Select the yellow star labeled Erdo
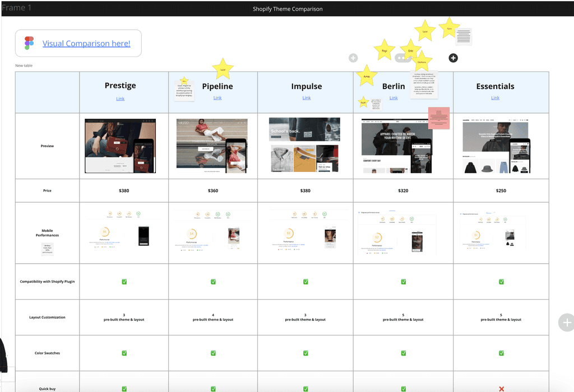The width and height of the screenshot is (574, 392). 410,50
